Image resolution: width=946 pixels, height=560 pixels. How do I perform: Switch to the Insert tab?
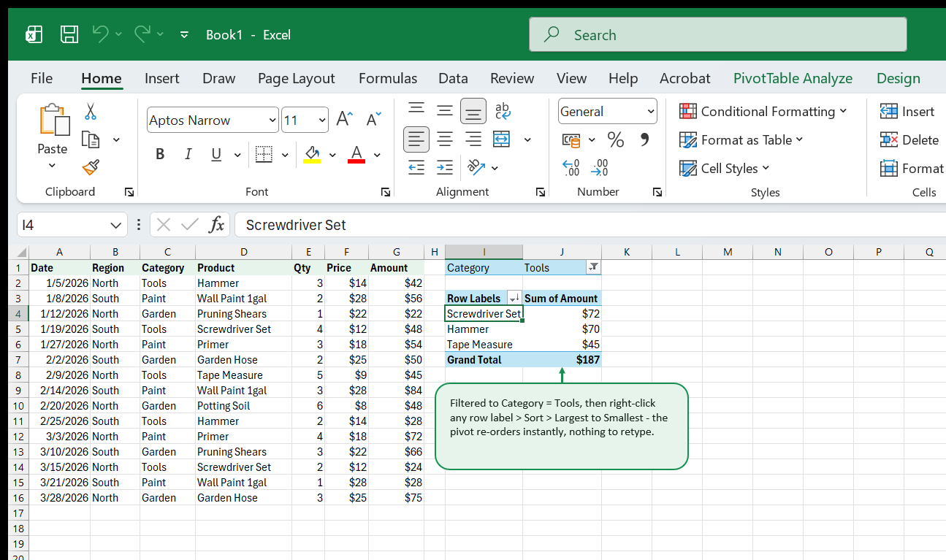tap(162, 78)
